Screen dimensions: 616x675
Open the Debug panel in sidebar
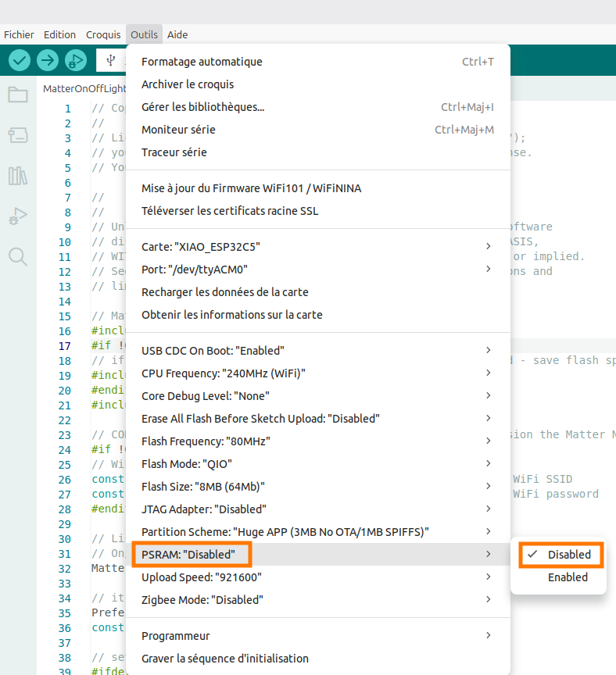pos(18,216)
